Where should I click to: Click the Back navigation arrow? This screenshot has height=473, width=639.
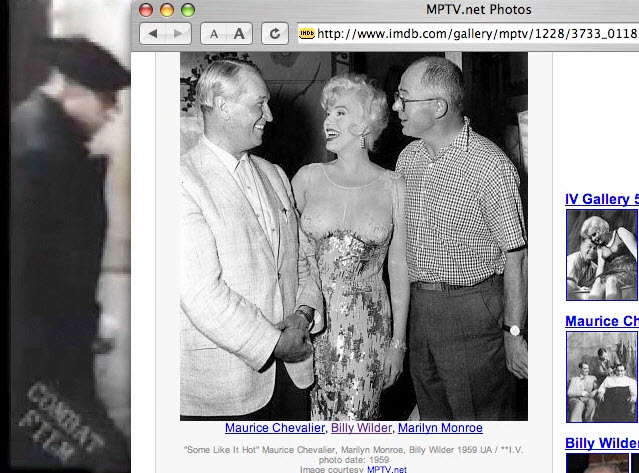(x=153, y=34)
